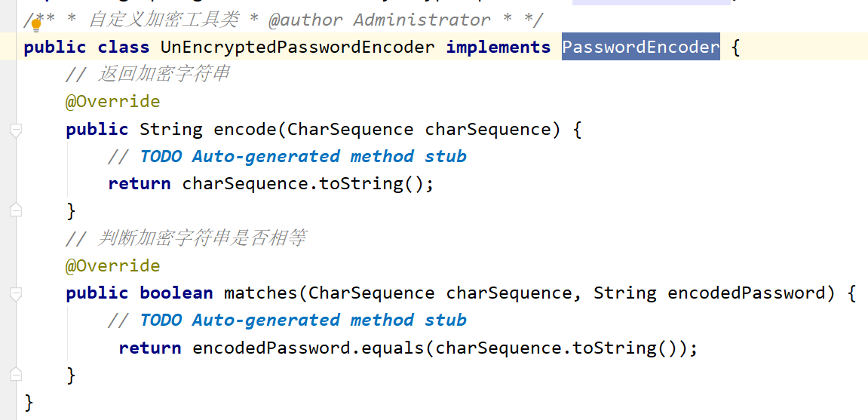The image size is (868, 420).
Task: Select the TODO comment inside matches
Action: tap(302, 320)
